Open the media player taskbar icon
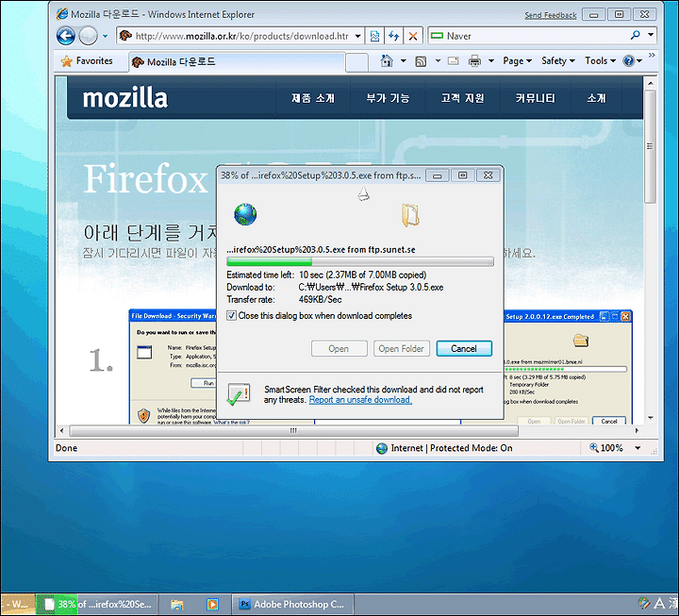 [212, 605]
